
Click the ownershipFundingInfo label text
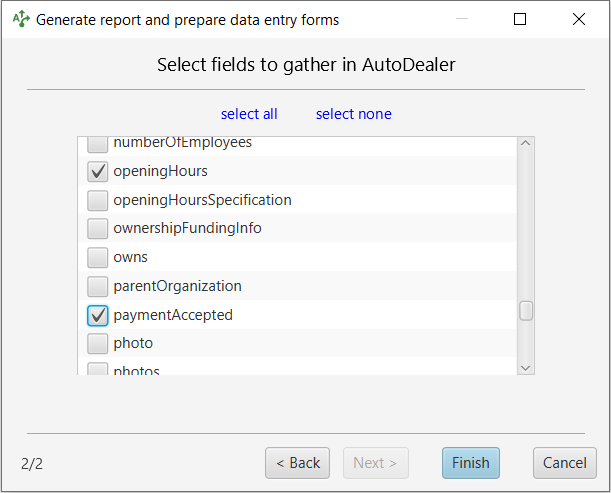coord(187,228)
